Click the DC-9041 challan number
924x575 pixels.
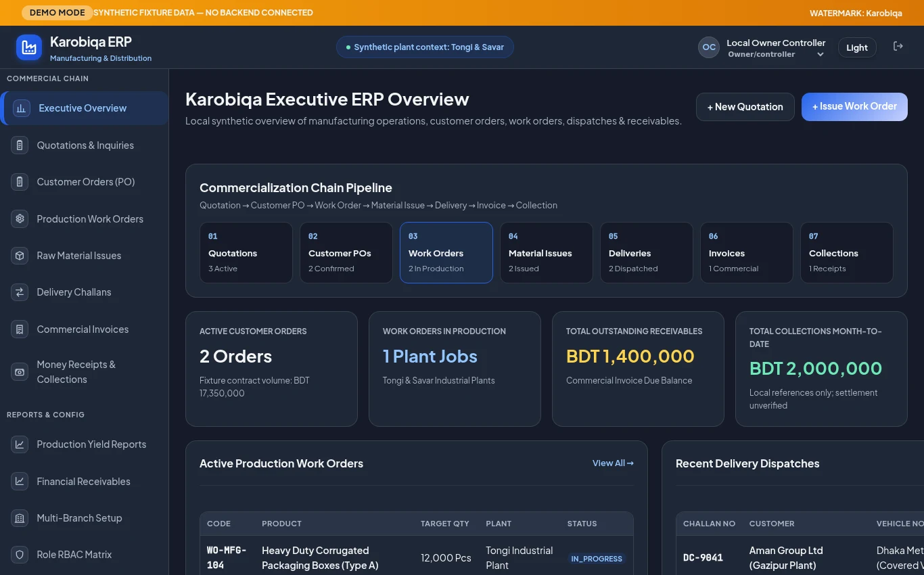pyautogui.click(x=703, y=558)
